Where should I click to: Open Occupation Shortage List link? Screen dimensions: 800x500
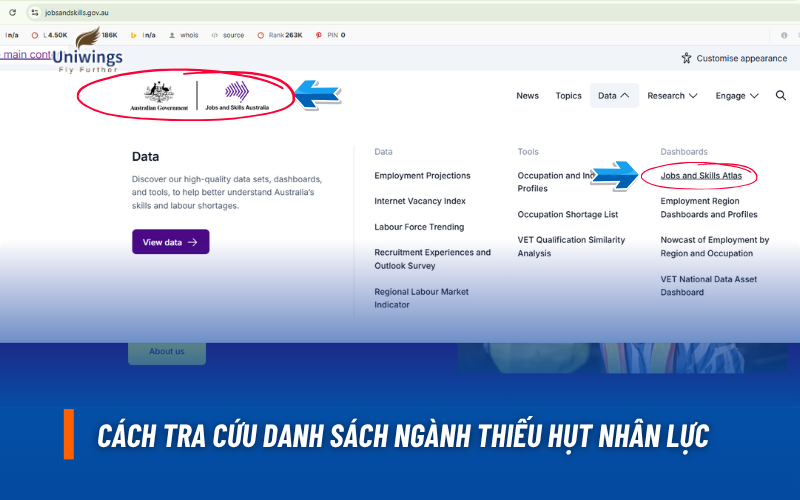pos(567,214)
